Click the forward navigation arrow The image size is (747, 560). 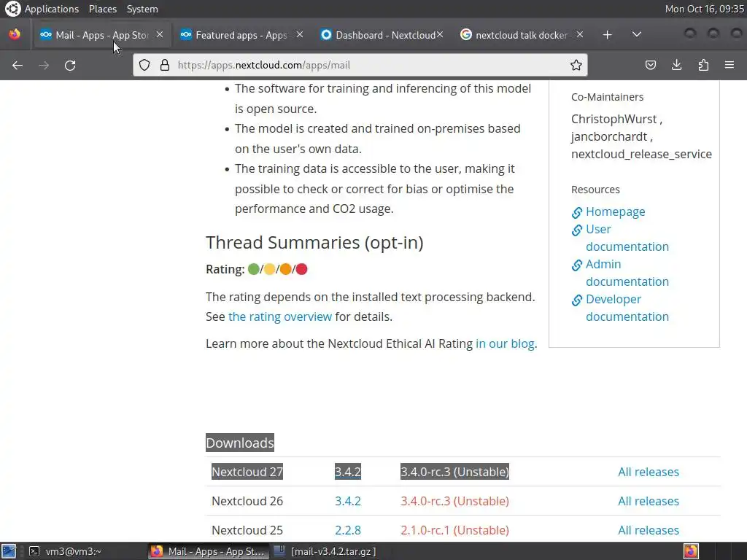44,65
